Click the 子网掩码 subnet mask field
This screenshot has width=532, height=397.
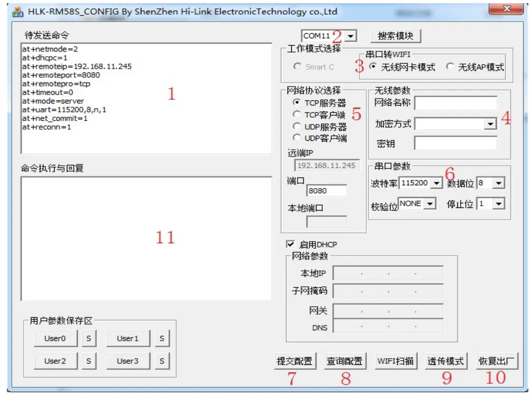(x=388, y=291)
